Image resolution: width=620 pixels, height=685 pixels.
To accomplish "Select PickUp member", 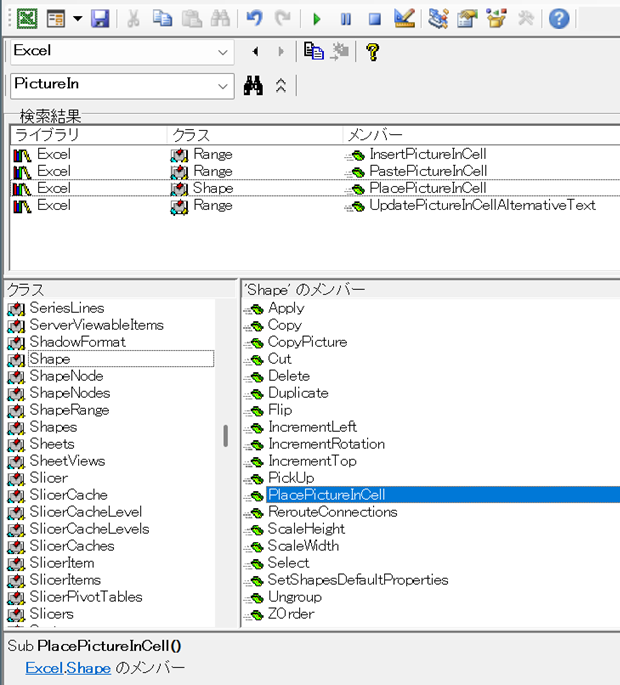I will [291, 478].
